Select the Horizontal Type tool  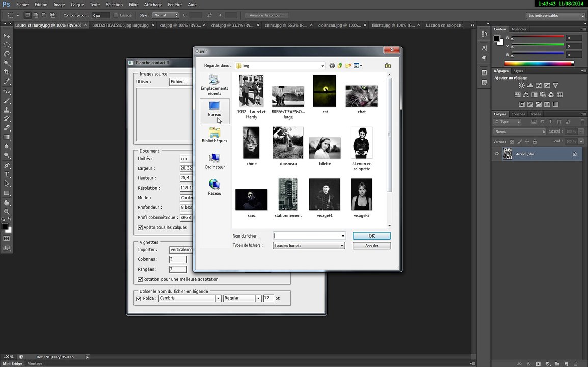tap(7, 174)
